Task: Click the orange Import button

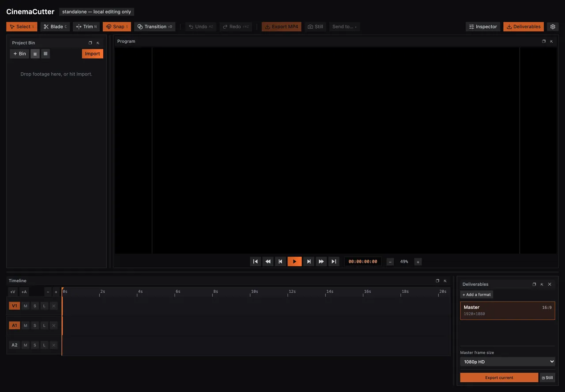Action: 93,54
